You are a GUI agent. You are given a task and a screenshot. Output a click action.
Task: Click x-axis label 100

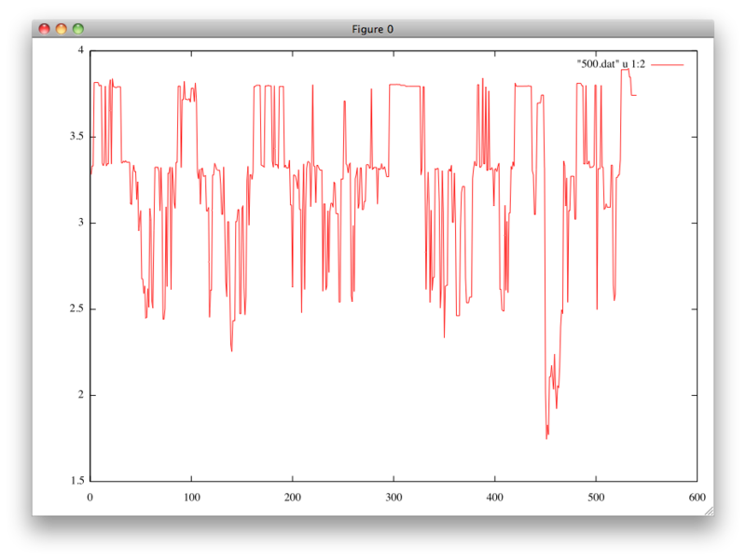pos(192,498)
